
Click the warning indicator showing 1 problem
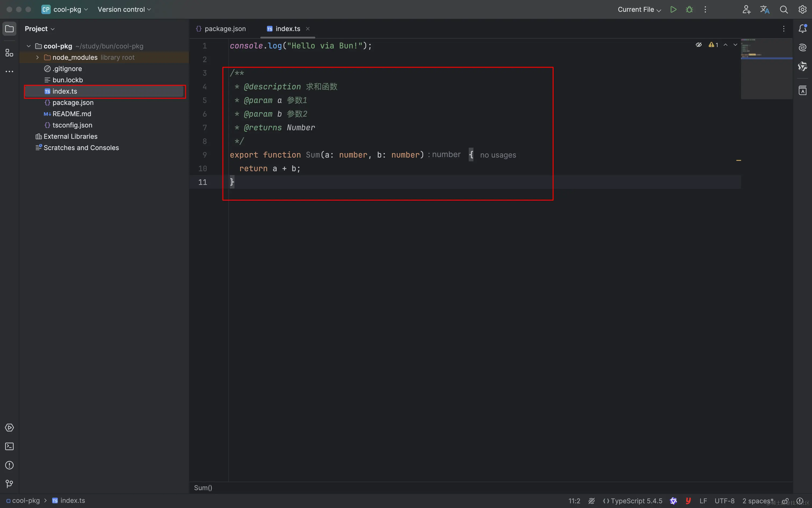pyautogui.click(x=713, y=45)
